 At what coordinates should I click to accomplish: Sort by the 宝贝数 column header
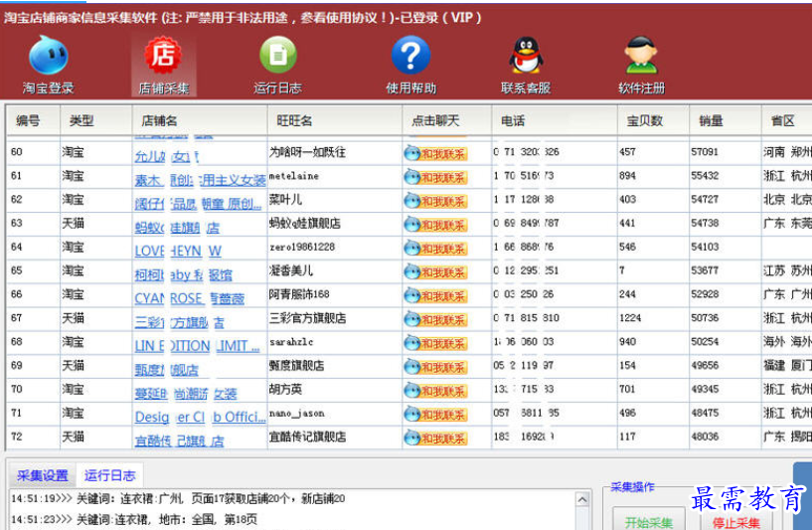tap(654, 121)
